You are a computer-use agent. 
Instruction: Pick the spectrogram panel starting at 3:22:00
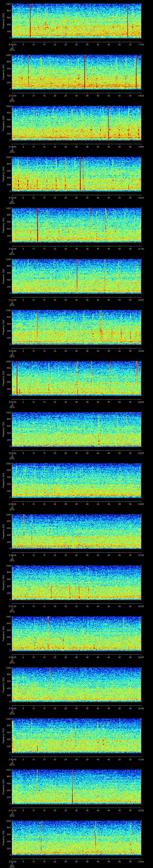76,327
